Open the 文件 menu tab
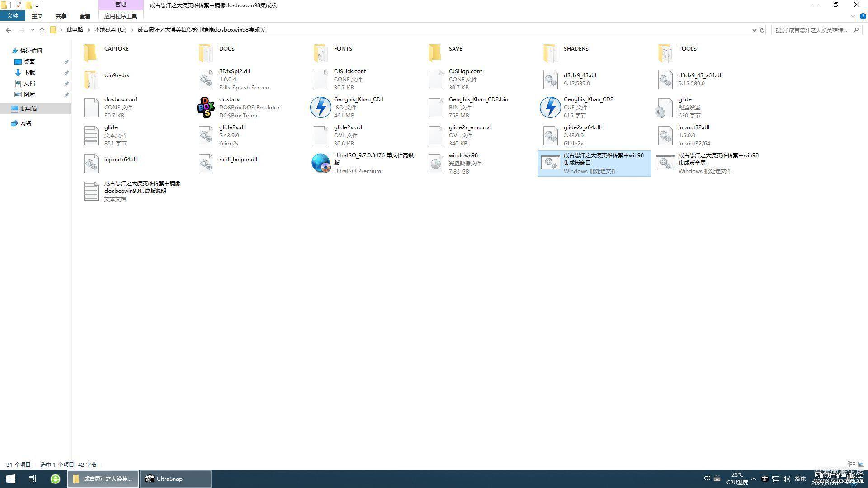Screen dimensions: 868x488 pos(13,16)
